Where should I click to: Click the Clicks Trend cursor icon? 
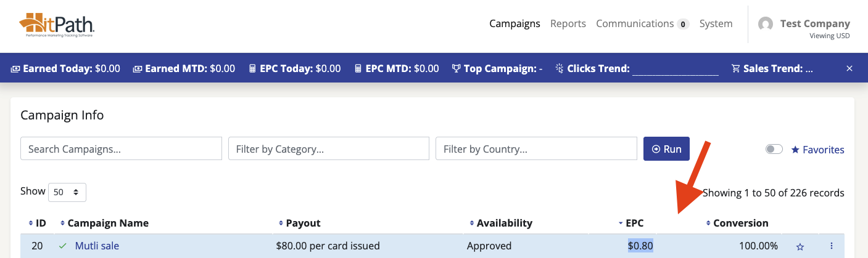[560, 68]
